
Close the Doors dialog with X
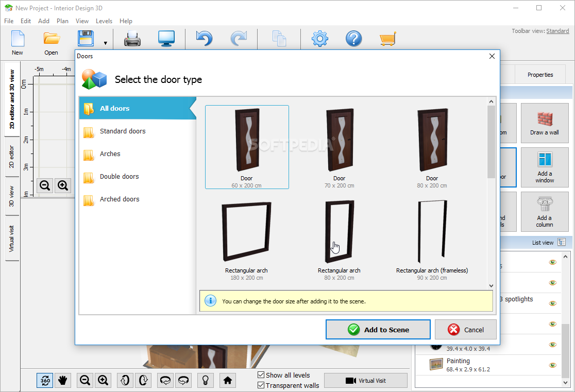click(x=492, y=56)
